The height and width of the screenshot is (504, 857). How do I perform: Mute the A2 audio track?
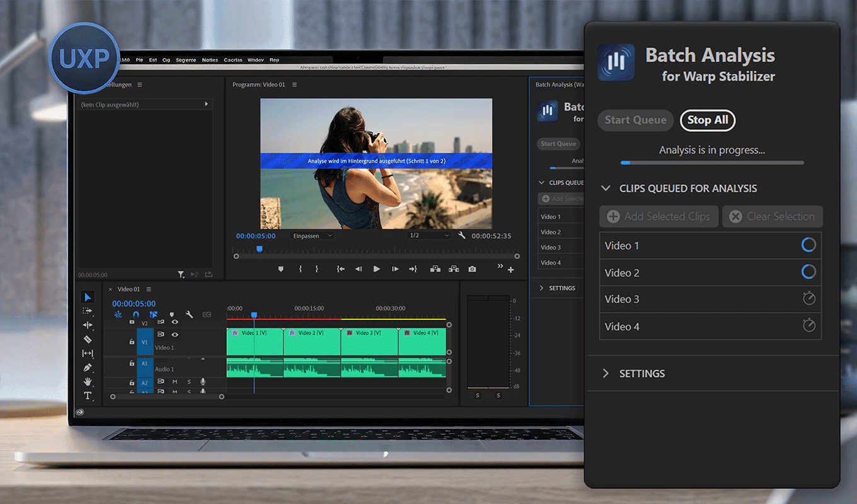coord(175,382)
